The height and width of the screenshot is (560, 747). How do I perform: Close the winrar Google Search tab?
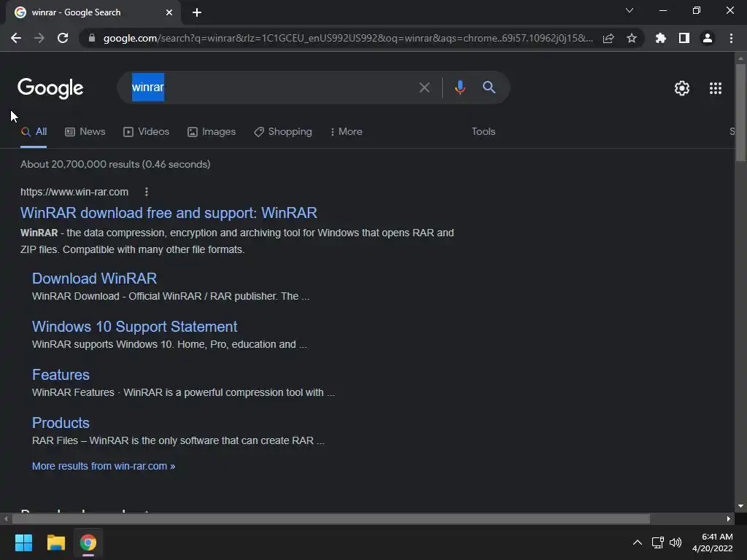click(169, 12)
